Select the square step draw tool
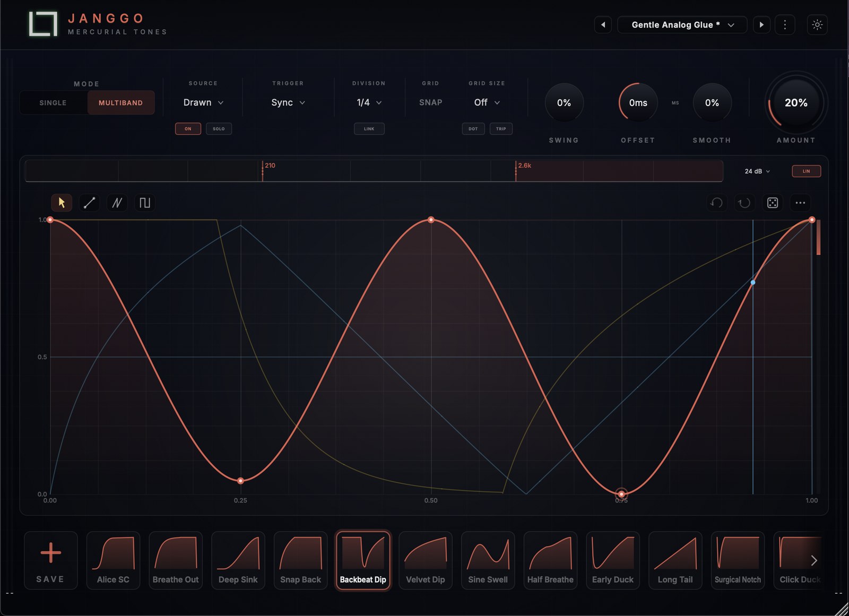This screenshot has width=849, height=616. (x=144, y=203)
